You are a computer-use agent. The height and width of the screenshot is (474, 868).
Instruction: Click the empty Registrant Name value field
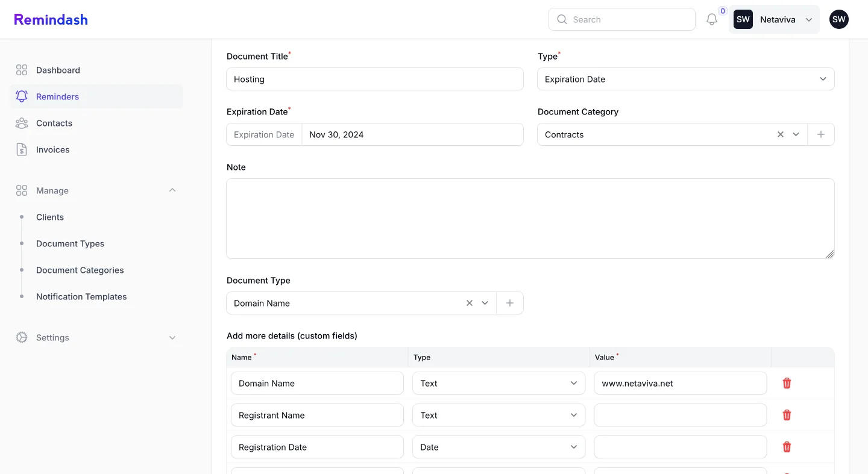[x=681, y=415]
